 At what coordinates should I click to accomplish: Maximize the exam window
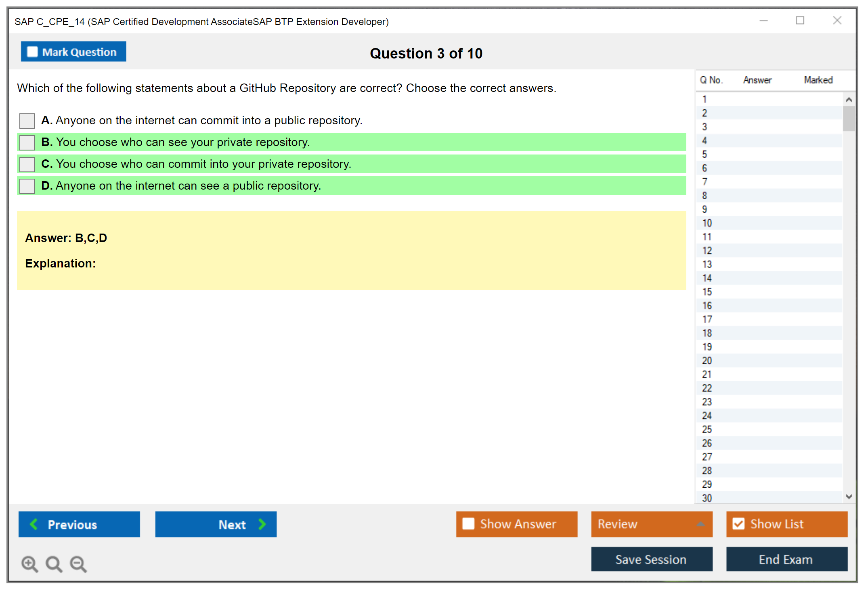(x=800, y=21)
